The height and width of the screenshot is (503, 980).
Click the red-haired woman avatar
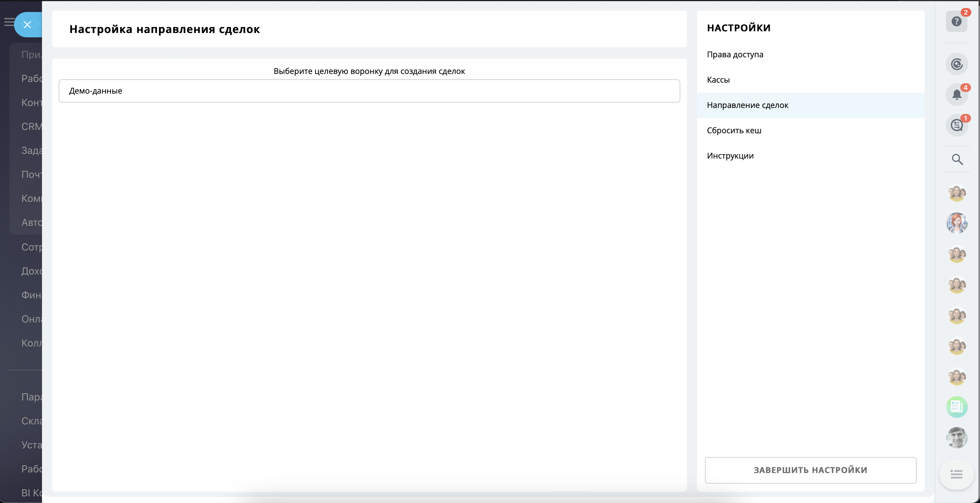pos(956,223)
